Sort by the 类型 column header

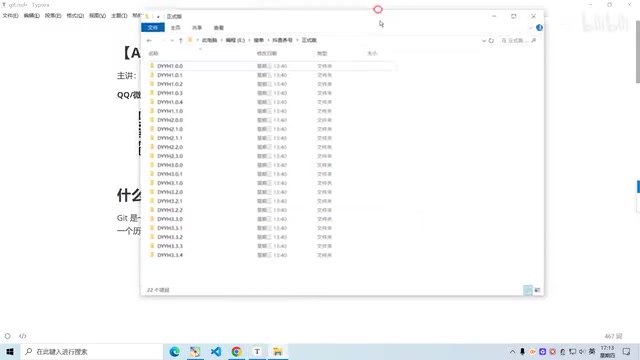pyautogui.click(x=322, y=53)
